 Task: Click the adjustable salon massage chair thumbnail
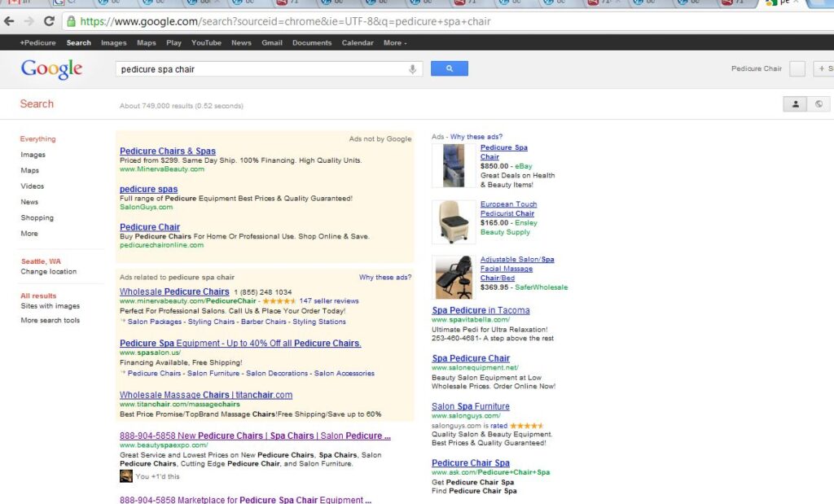pos(453,277)
